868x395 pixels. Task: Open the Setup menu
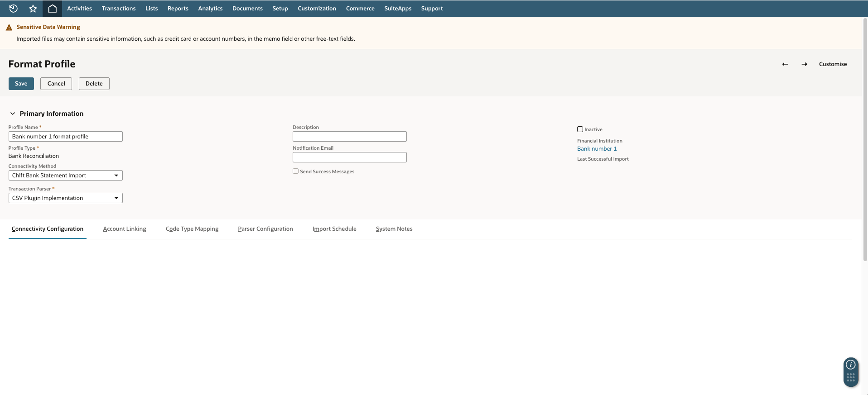(280, 8)
